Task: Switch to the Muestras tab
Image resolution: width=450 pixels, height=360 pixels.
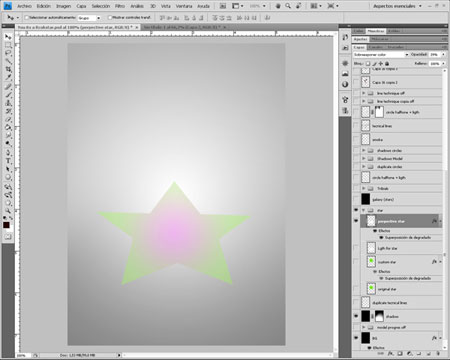Action: [376, 31]
